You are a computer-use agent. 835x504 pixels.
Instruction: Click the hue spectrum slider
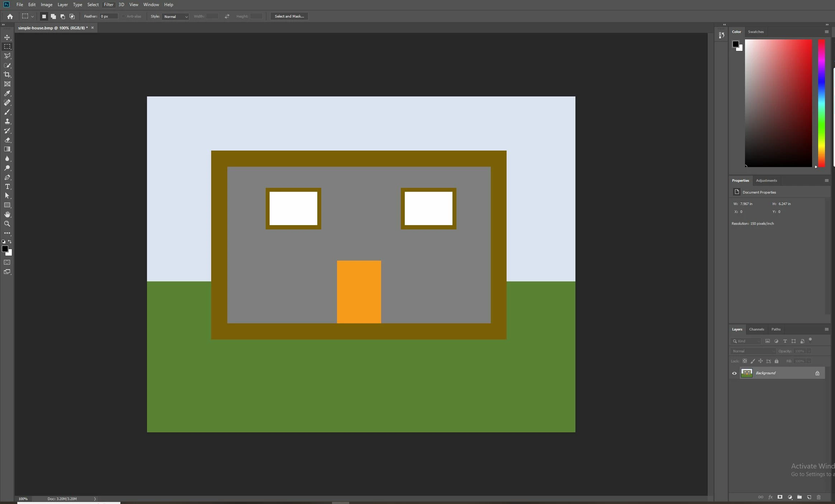pyautogui.click(x=821, y=103)
